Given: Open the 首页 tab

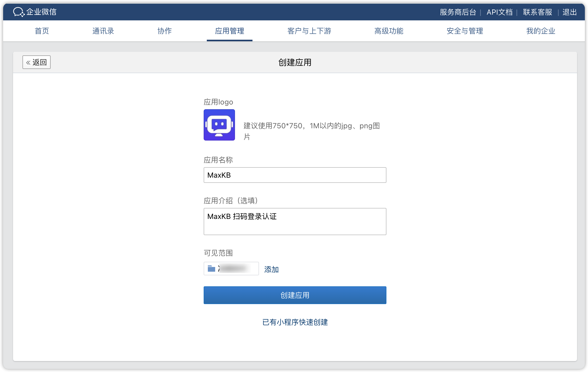Looking at the screenshot, I should point(42,31).
